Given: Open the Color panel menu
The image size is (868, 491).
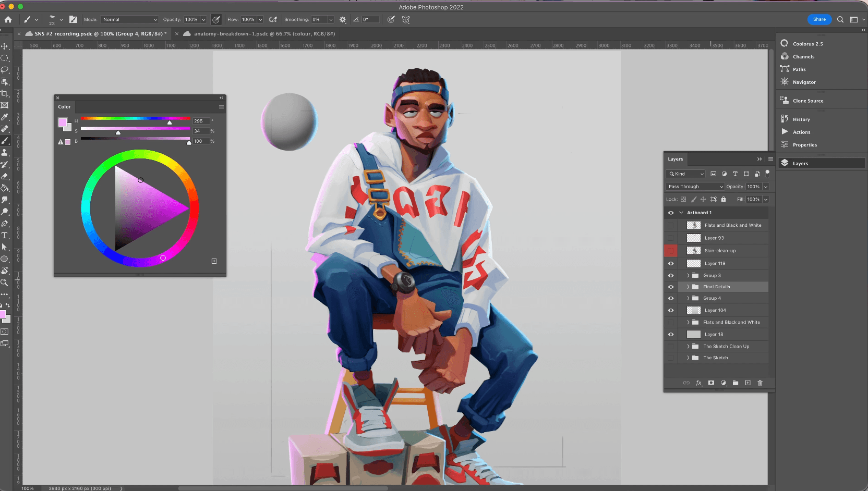Looking at the screenshot, I should coord(221,107).
